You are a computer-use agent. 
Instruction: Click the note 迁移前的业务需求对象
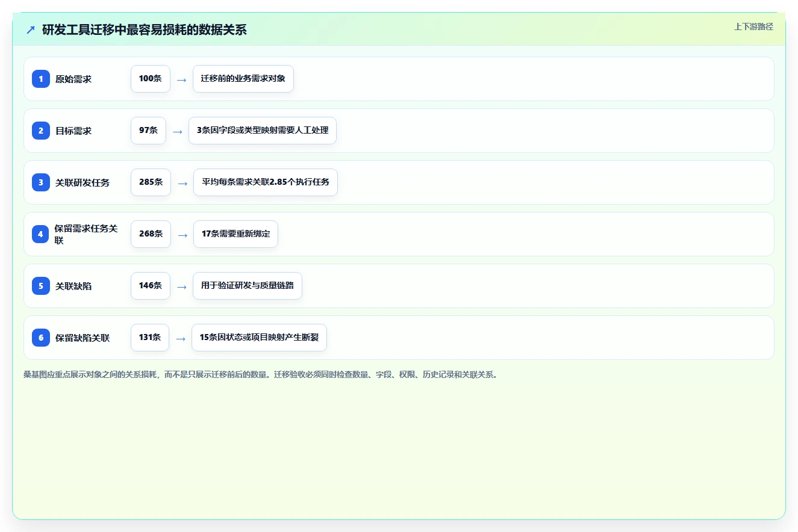(x=243, y=79)
